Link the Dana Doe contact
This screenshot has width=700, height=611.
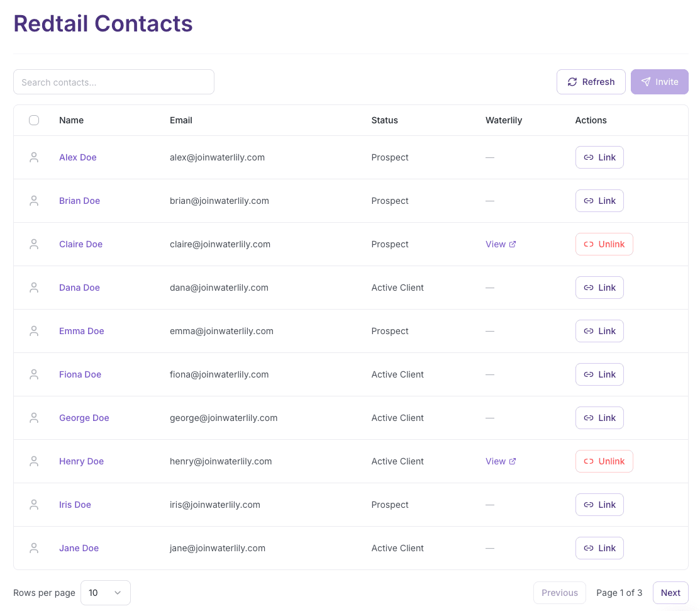(x=599, y=287)
